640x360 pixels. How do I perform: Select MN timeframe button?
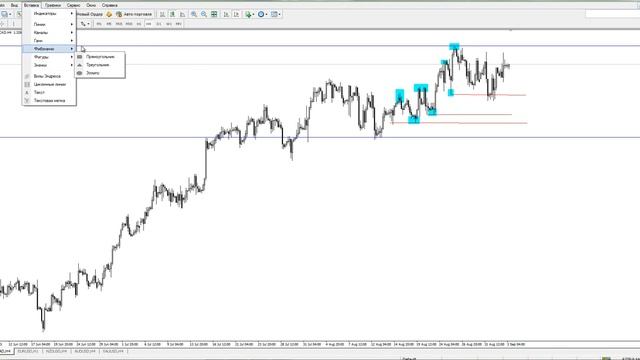[178, 24]
